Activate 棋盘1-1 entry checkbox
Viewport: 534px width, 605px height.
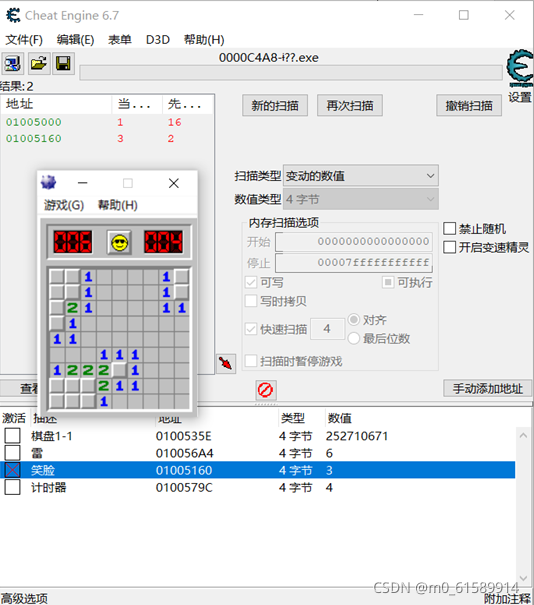point(13,436)
